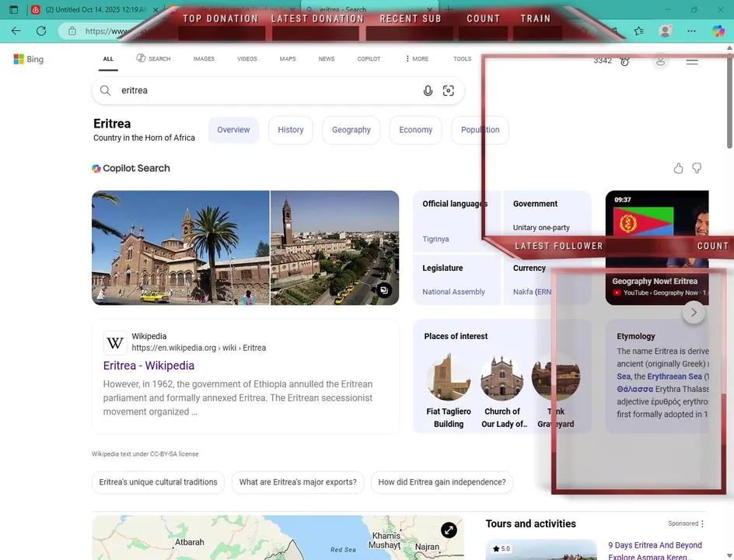Open Church of Our Lady place
734x560 pixels.
tap(502, 391)
